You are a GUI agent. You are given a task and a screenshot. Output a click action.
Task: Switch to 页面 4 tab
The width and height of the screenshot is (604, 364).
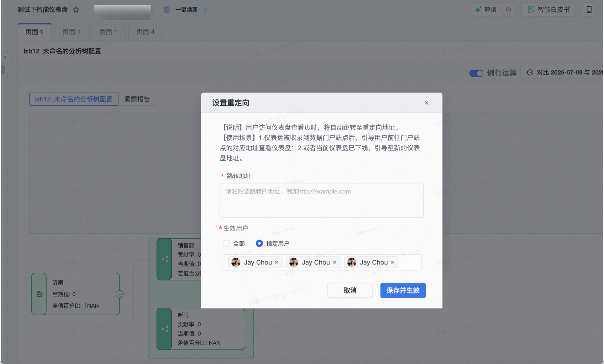click(145, 32)
